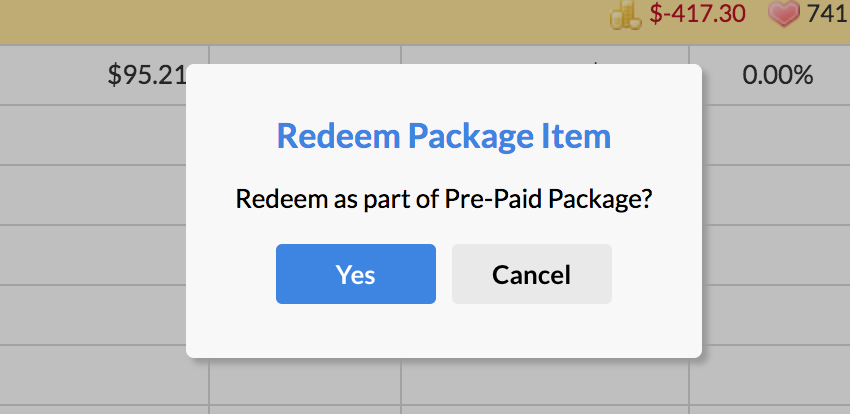Select the 0.00% table cell
The image size is (850, 414).
(777, 75)
